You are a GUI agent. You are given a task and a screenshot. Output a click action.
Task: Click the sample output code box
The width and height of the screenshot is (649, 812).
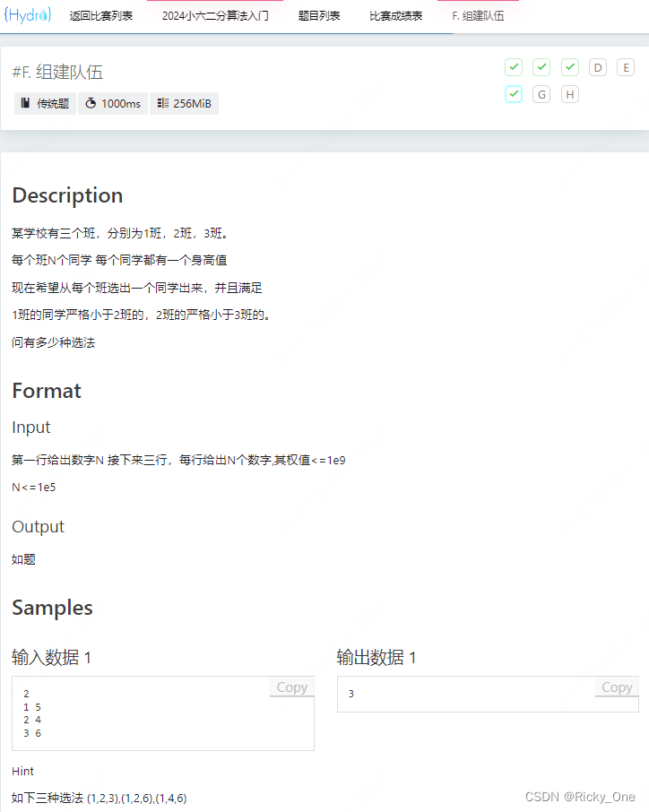(488, 694)
